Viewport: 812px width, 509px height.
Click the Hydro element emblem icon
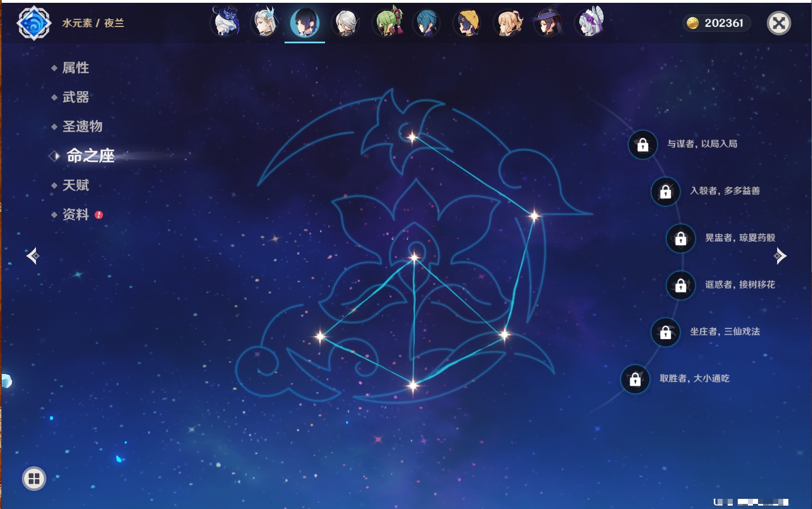click(x=34, y=23)
